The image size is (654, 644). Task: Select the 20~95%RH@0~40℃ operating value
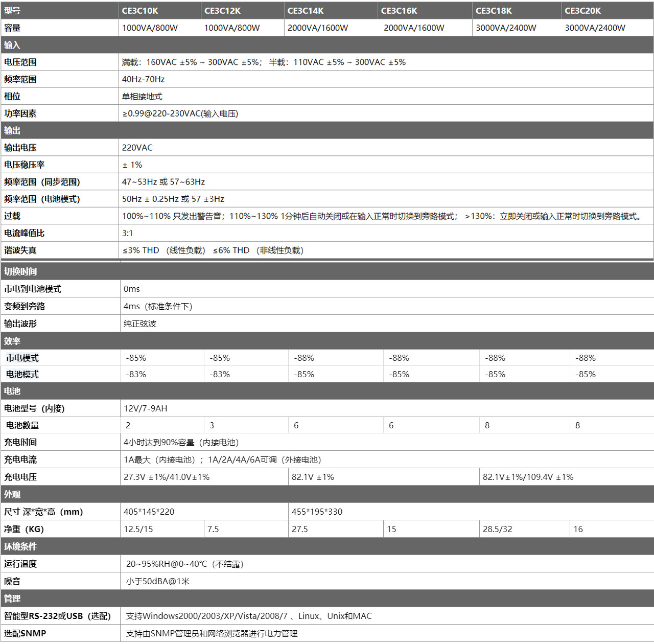pyautogui.click(x=185, y=564)
